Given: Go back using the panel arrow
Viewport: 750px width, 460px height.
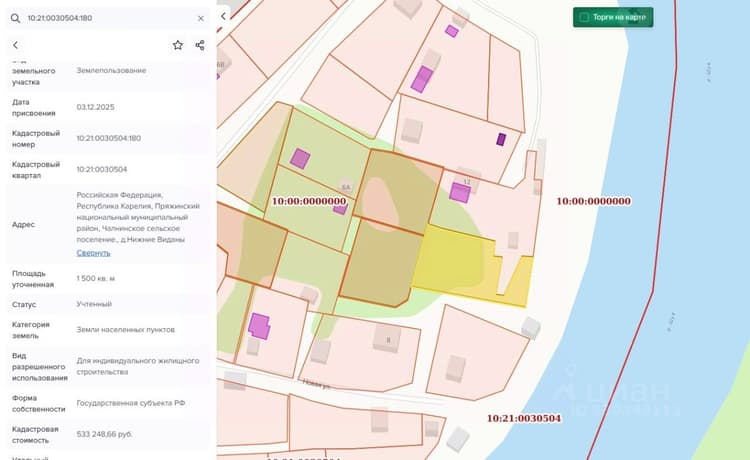Looking at the screenshot, I should tap(16, 45).
